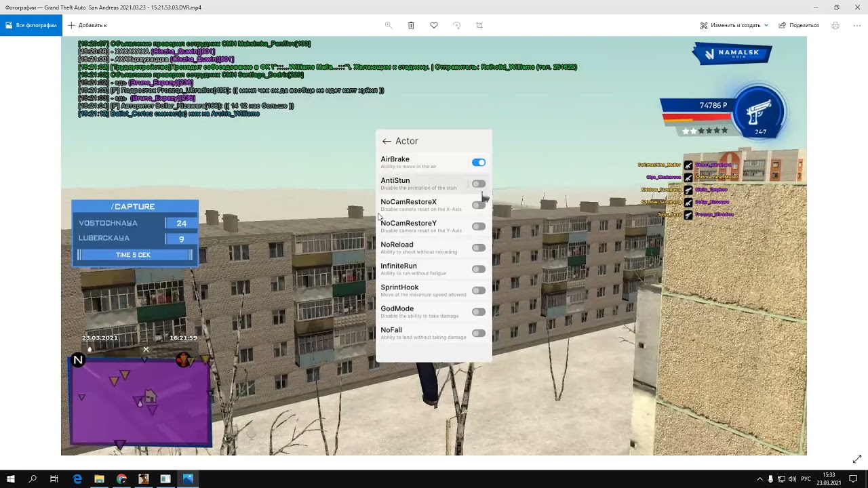Open the notification center icon
Viewport: 868px width, 488px height.
point(854,479)
